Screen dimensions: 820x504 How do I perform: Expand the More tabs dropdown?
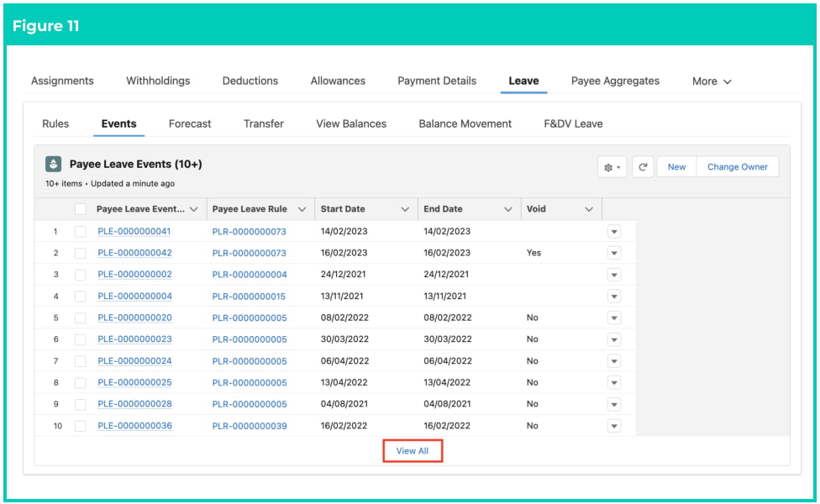pyautogui.click(x=712, y=81)
